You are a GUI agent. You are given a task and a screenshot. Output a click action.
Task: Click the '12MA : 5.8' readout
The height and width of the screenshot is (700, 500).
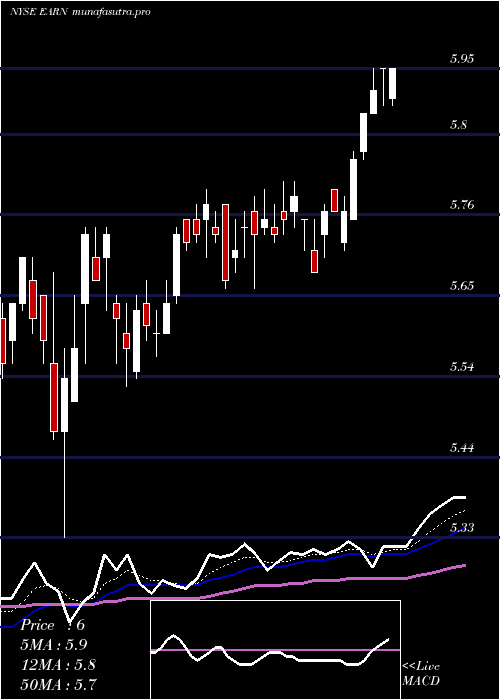coord(58,665)
